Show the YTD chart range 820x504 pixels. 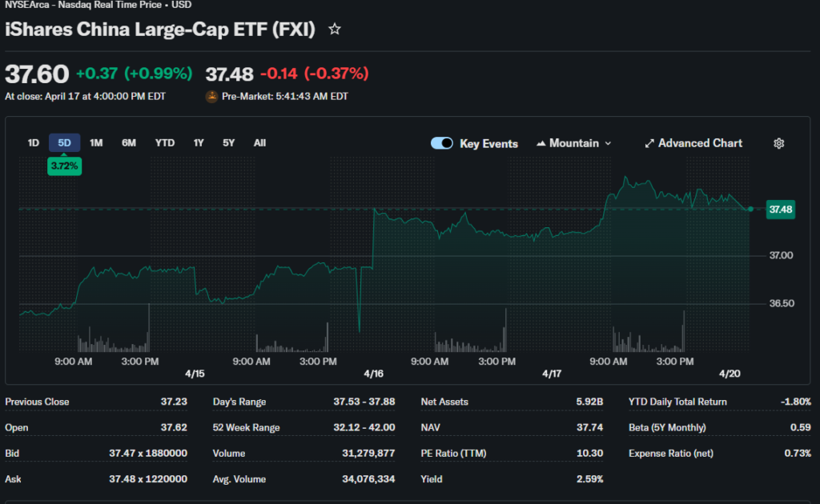(165, 143)
